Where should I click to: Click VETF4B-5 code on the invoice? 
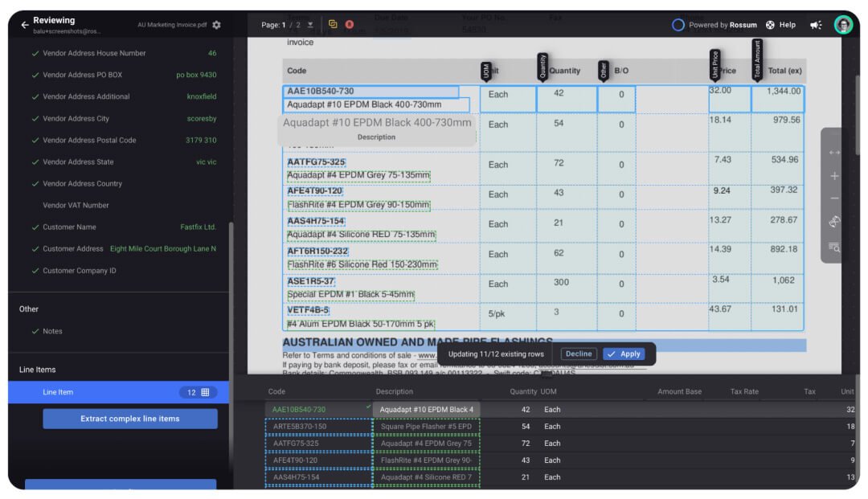(308, 310)
